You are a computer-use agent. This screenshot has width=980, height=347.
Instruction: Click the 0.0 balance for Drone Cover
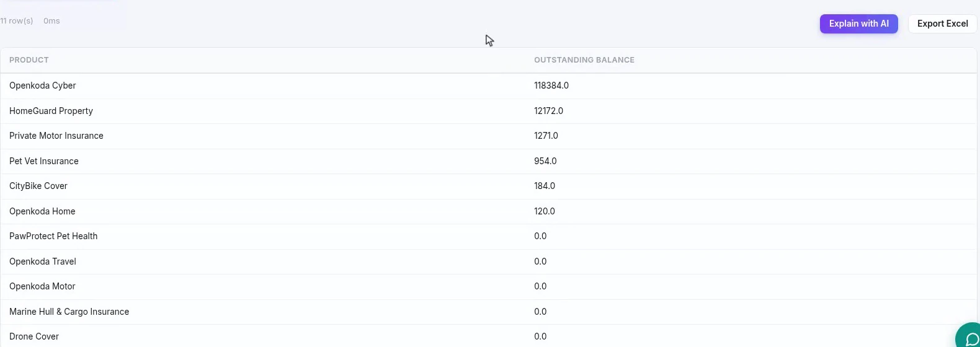[541, 336]
